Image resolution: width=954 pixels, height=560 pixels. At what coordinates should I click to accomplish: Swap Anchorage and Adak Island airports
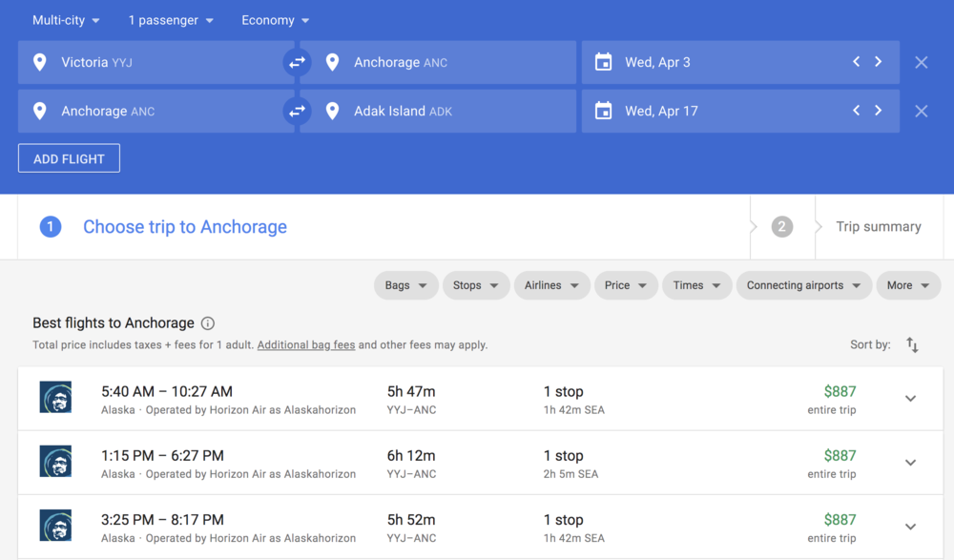point(298,112)
